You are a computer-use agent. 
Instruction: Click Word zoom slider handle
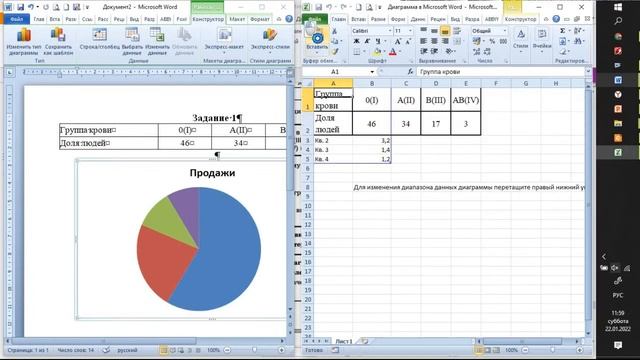pyautogui.click(x=254, y=350)
